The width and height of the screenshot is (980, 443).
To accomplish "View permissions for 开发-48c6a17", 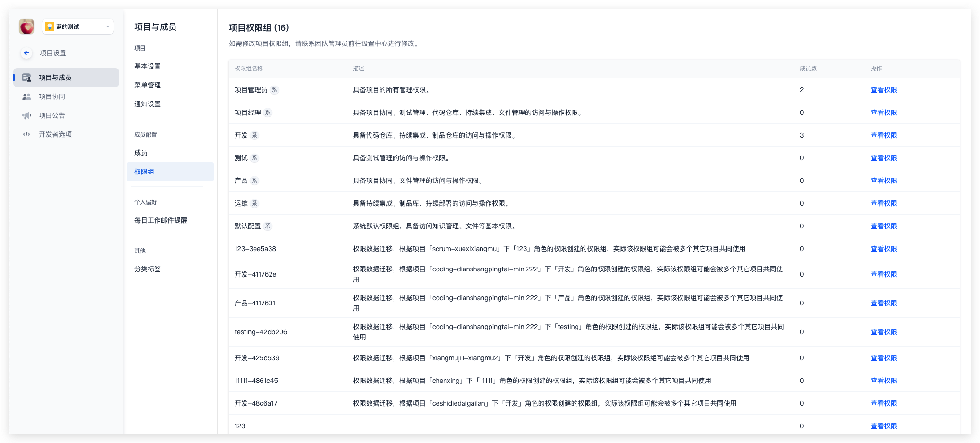I will [884, 403].
